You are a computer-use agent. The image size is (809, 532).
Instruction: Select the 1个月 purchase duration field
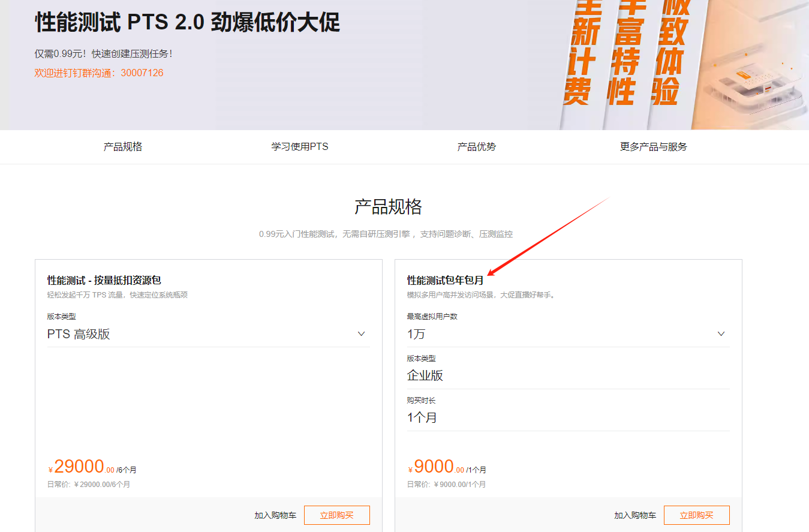pos(568,418)
